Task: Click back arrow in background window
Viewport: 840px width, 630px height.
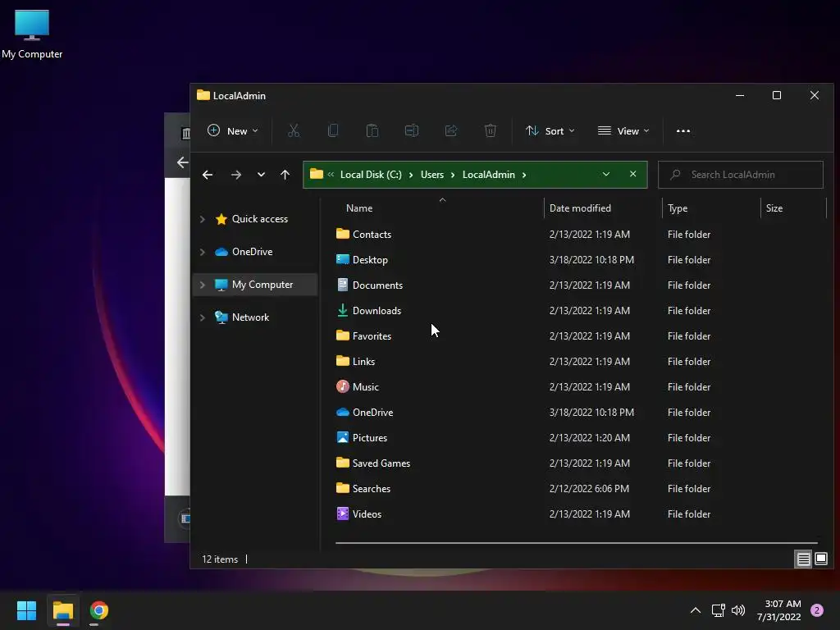Action: click(x=182, y=162)
